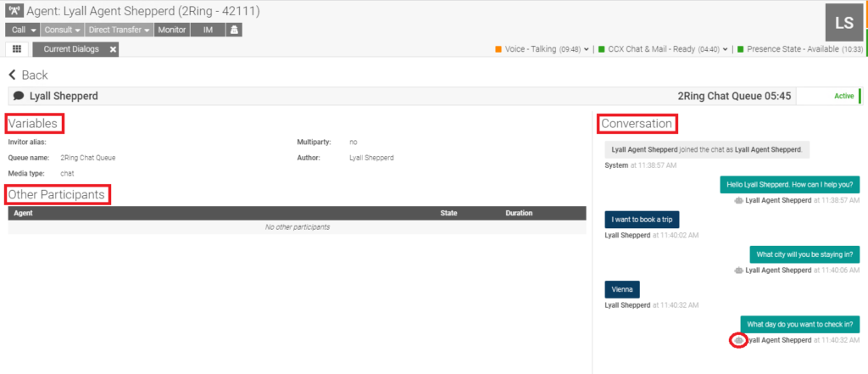Close the Current Dialogs tab
Viewport: 868px width, 374px height.
pos(113,49)
